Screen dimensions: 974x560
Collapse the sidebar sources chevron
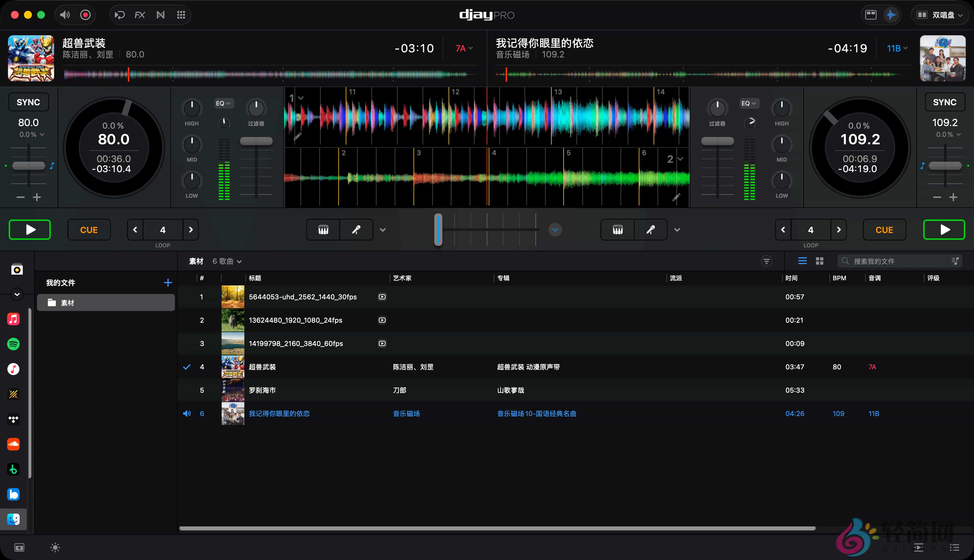coord(17,294)
